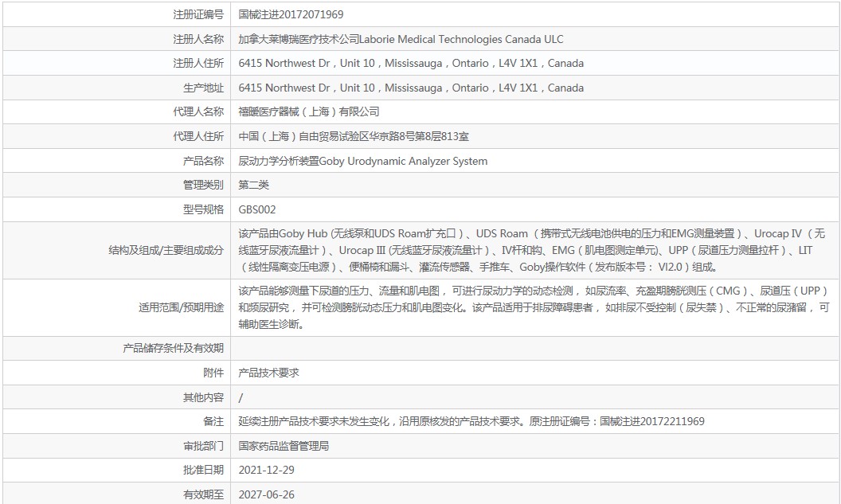Screen dimensions: 841x504
Task: Select the composition text starting 该产品由Goby Hub
Action: pos(532,250)
